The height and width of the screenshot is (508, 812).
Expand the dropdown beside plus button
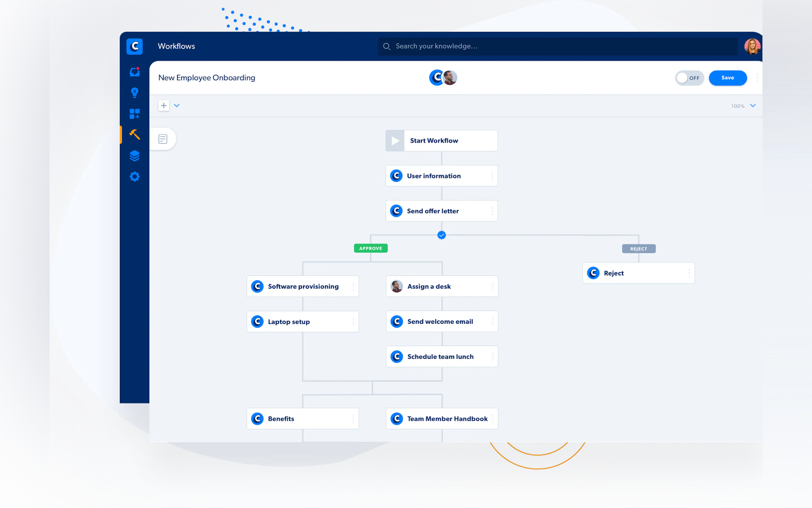pos(176,106)
